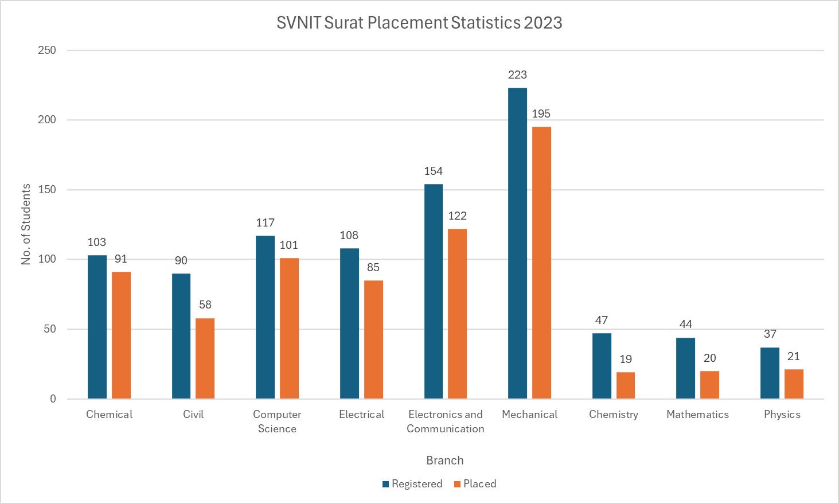The height and width of the screenshot is (504, 839).
Task: Click the Electronics and Communication category label
Action: tap(446, 421)
